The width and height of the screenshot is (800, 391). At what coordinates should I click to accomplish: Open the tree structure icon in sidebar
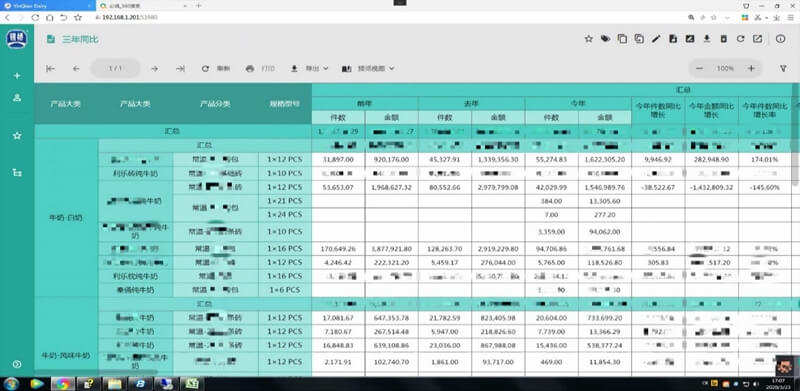[x=17, y=173]
